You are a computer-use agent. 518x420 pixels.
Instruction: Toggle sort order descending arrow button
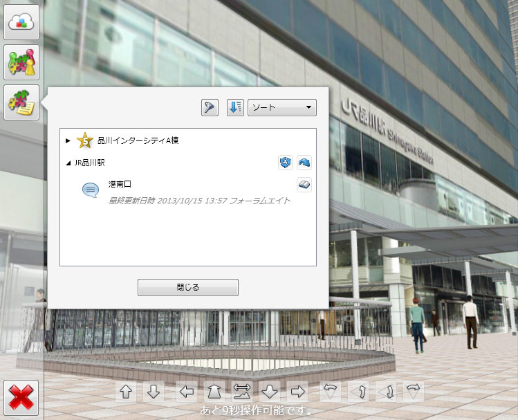[235, 107]
